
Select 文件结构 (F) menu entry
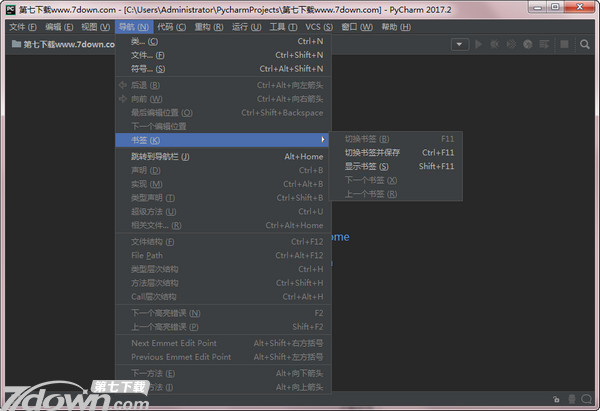[x=223, y=241]
